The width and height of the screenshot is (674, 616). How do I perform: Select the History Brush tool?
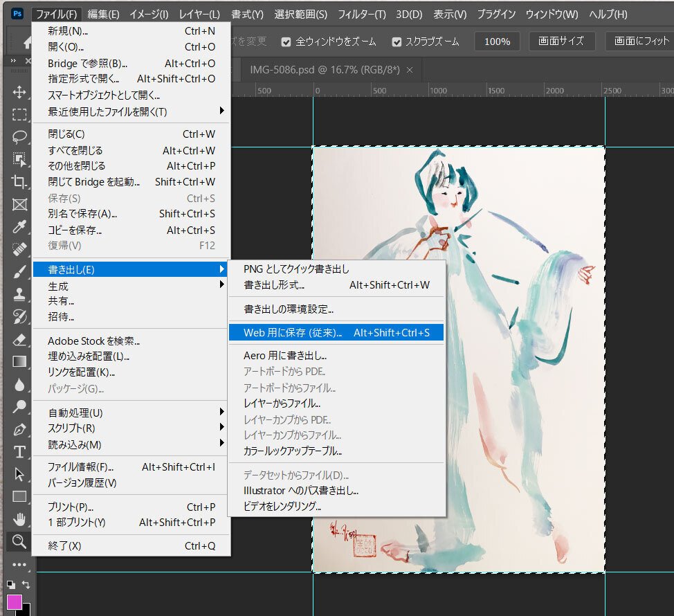pyautogui.click(x=19, y=317)
